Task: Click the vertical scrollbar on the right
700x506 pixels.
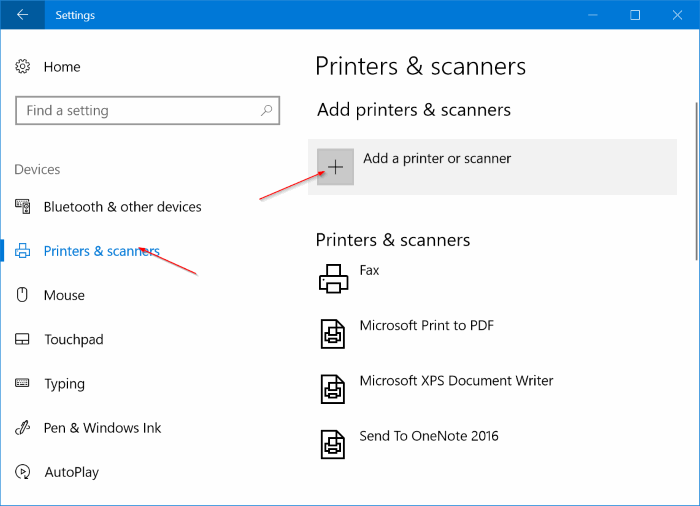Action: click(696, 181)
